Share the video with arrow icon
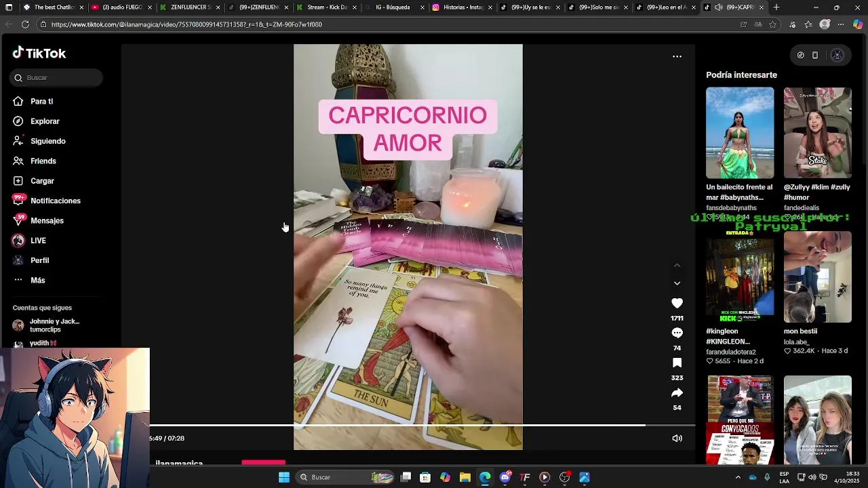Viewport: 868px width, 488px height. (x=677, y=392)
